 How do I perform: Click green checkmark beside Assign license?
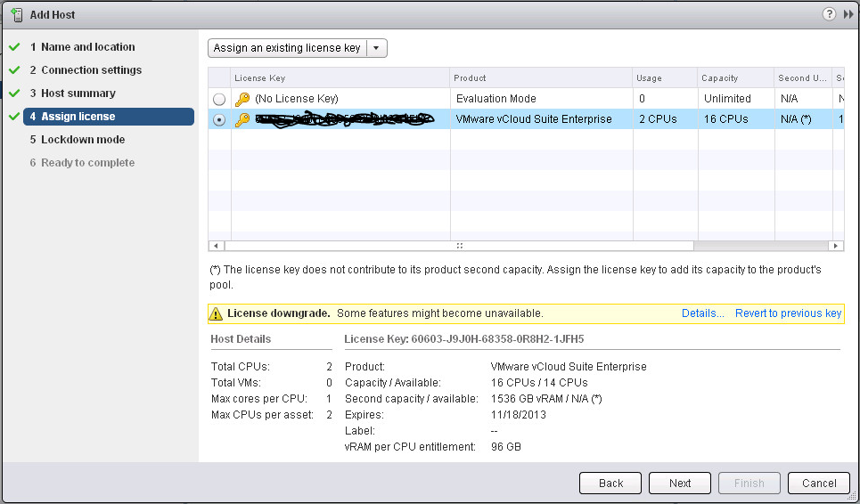tap(15, 116)
